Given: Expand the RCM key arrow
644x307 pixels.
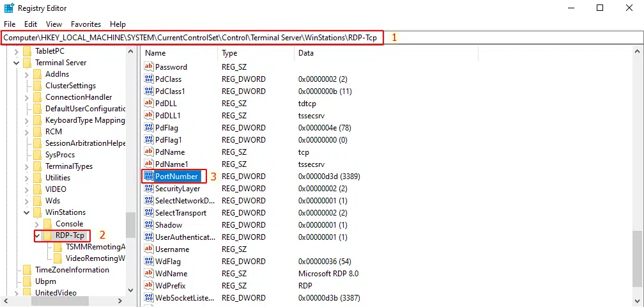Looking at the screenshot, I should [x=27, y=132].
